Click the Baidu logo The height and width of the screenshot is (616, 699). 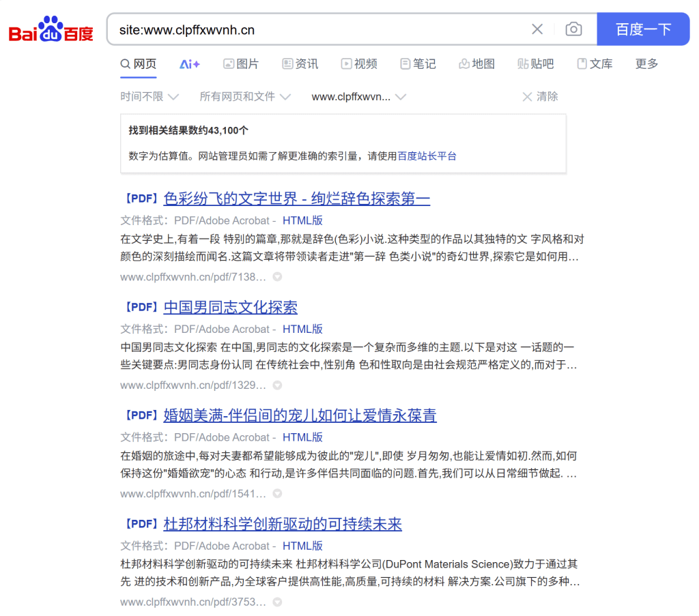pyautogui.click(x=51, y=29)
